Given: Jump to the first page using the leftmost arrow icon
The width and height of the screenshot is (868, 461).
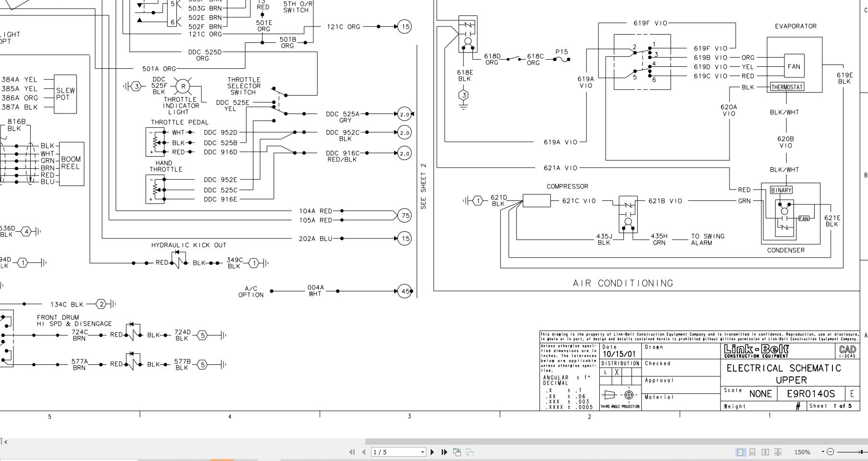Looking at the screenshot, I should coord(352,452).
